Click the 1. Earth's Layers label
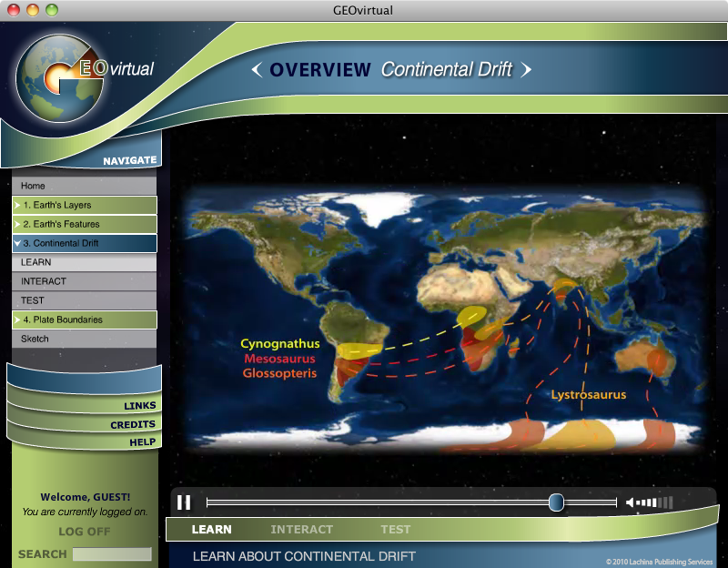728x568 pixels. coord(57,205)
